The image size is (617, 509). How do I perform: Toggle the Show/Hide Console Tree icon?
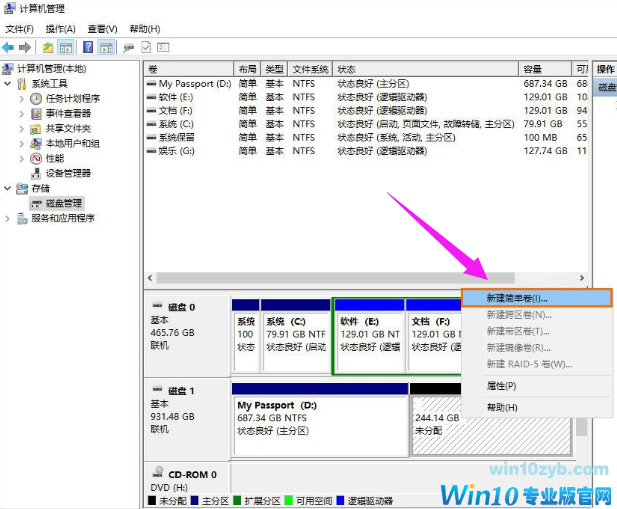[66, 48]
